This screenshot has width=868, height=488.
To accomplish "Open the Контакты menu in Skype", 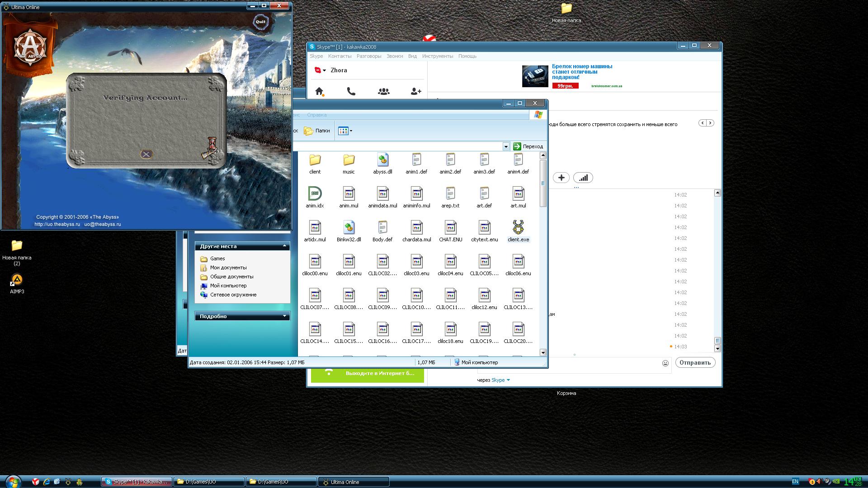I will coord(340,56).
